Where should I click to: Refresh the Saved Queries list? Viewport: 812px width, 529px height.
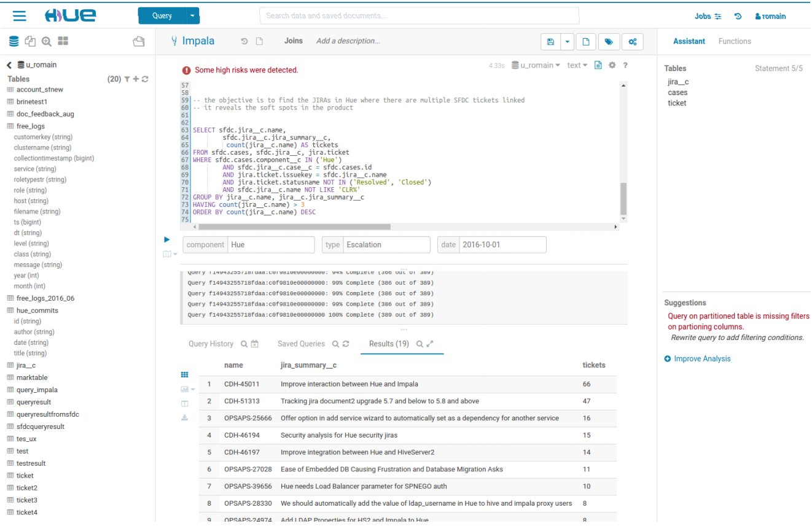click(346, 344)
